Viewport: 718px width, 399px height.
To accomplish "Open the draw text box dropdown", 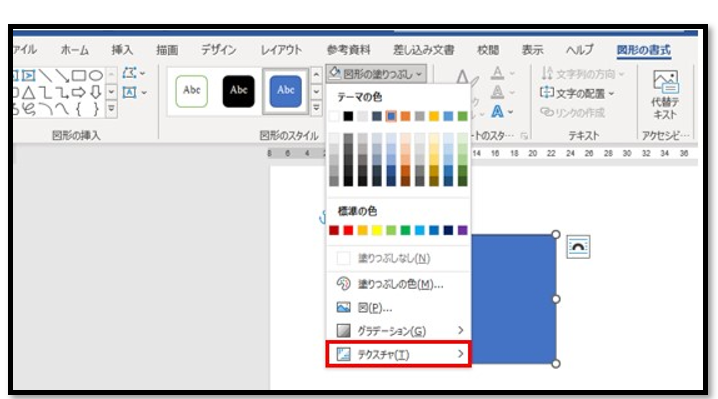I will click(x=135, y=93).
